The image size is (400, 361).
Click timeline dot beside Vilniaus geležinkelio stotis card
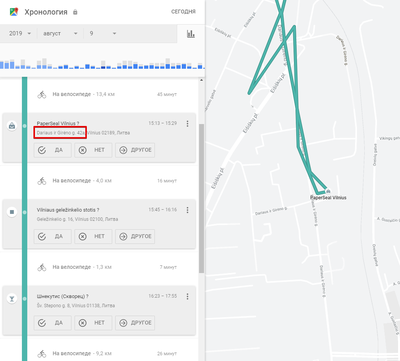point(24,212)
